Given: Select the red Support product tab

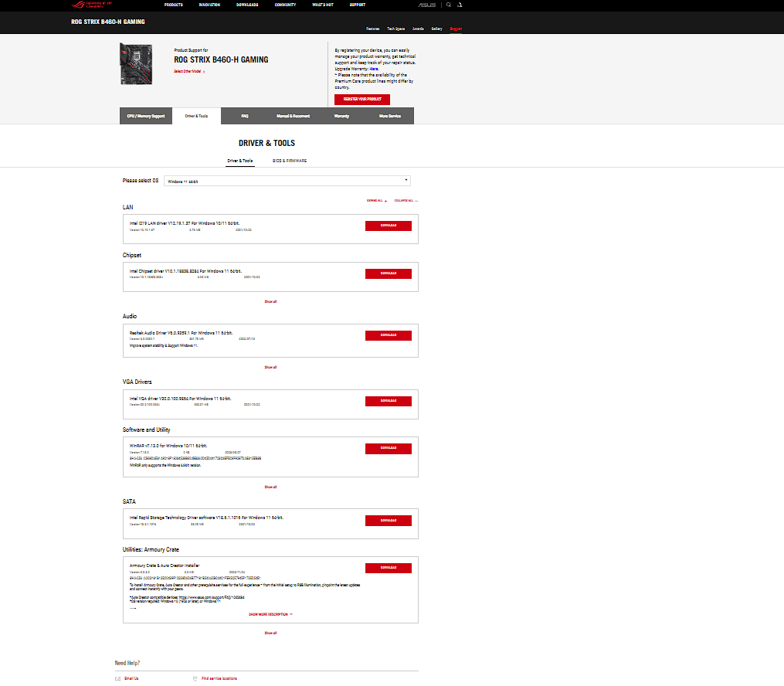Looking at the screenshot, I should [456, 29].
